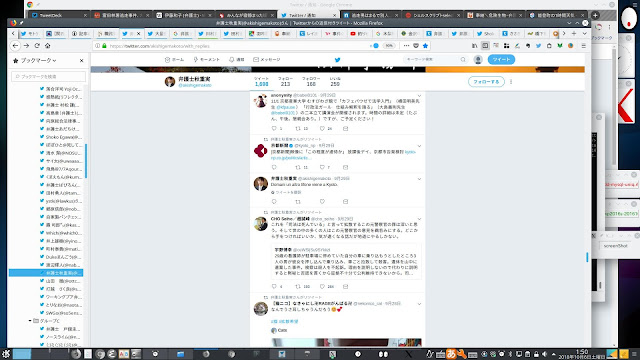This screenshot has height=360, width=640.
Task: Bookmark this page with star icon
Action: 425,46
